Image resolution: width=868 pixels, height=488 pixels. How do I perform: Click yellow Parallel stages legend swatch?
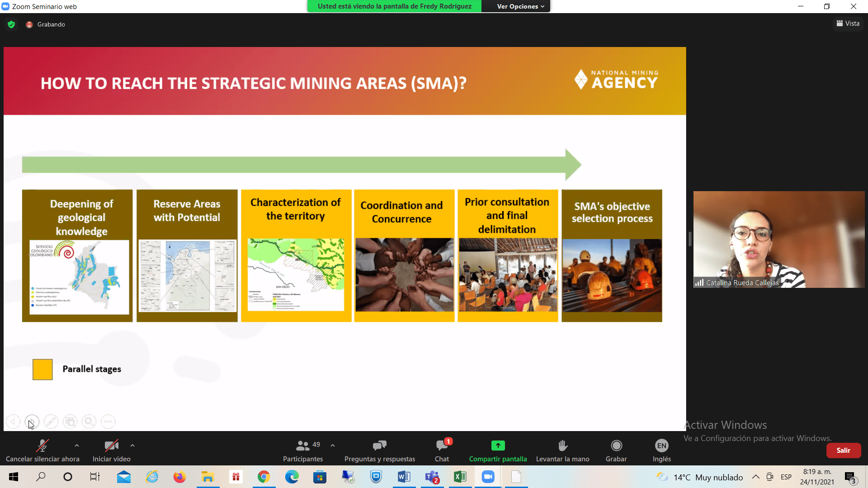[42, 370]
